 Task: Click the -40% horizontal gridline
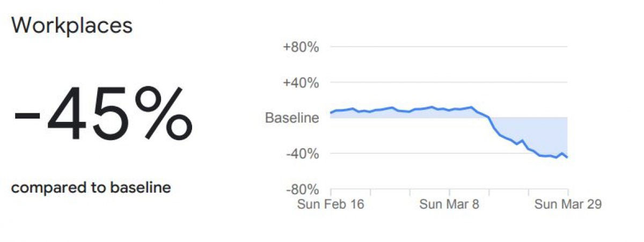pos(408,154)
